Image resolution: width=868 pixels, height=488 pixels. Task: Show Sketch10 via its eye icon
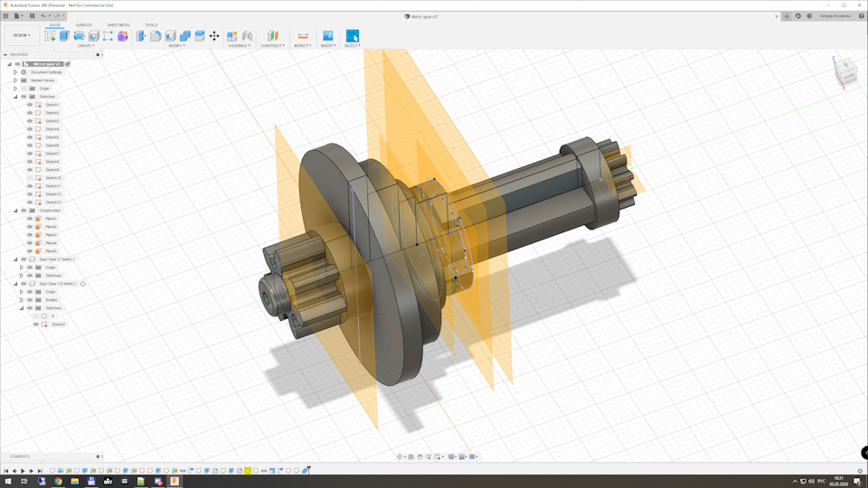pos(30,178)
